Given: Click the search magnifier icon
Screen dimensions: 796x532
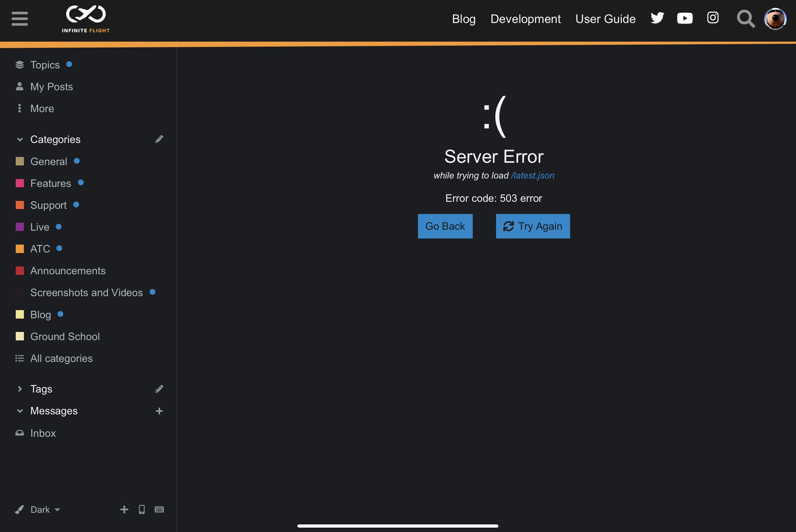Looking at the screenshot, I should tap(745, 19).
